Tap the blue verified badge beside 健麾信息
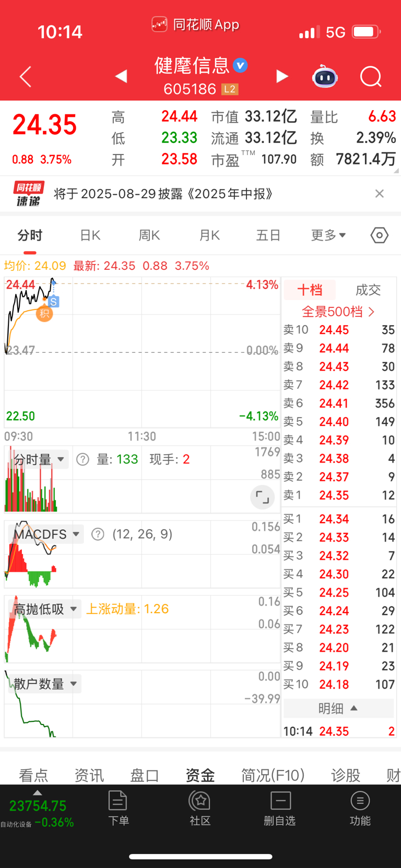401x868 pixels. [240, 65]
